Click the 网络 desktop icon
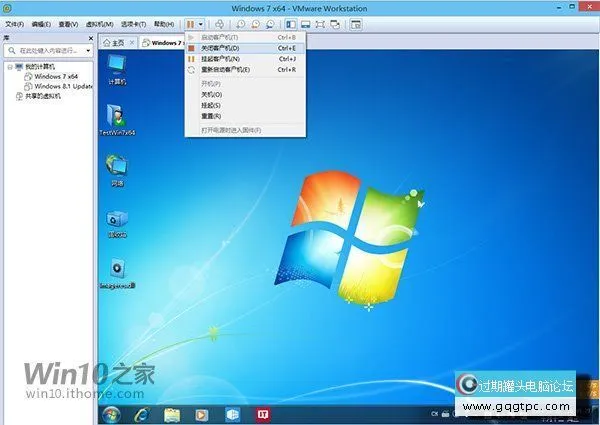This screenshot has width=600, height=425. pyautogui.click(x=117, y=168)
